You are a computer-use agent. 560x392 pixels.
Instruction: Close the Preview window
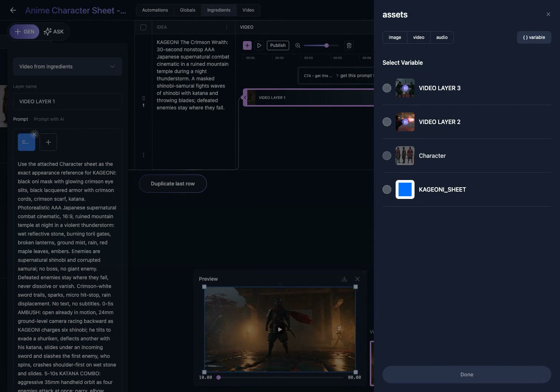[x=357, y=279]
